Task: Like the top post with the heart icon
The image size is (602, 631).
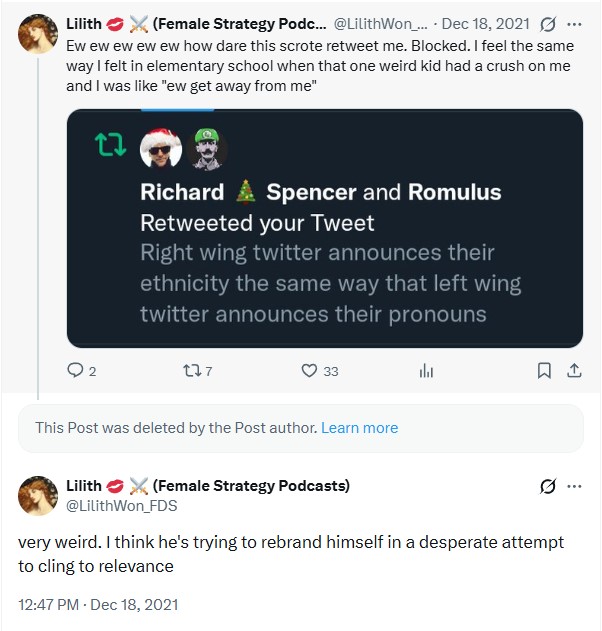Action: click(309, 371)
